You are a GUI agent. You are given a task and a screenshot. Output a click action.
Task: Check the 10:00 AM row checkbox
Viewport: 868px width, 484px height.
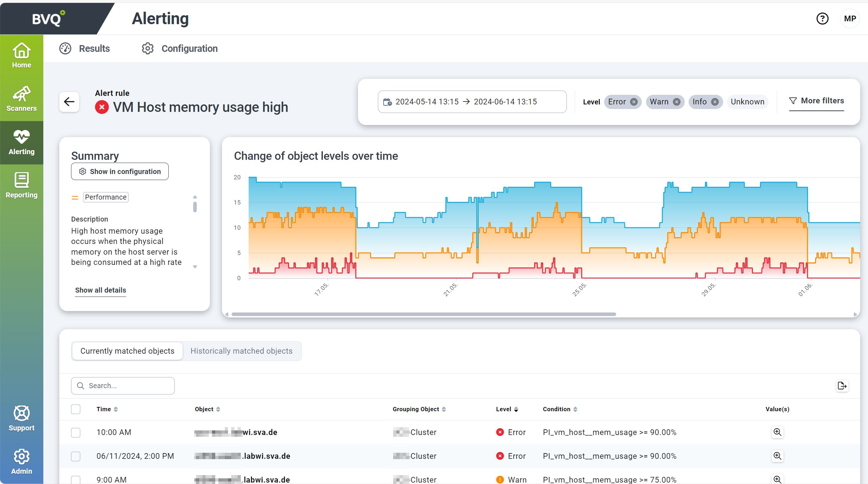click(76, 433)
